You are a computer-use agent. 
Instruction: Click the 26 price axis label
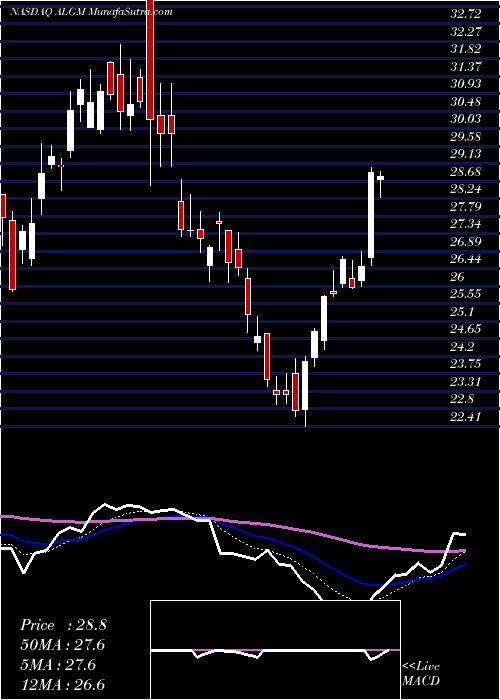point(458,277)
